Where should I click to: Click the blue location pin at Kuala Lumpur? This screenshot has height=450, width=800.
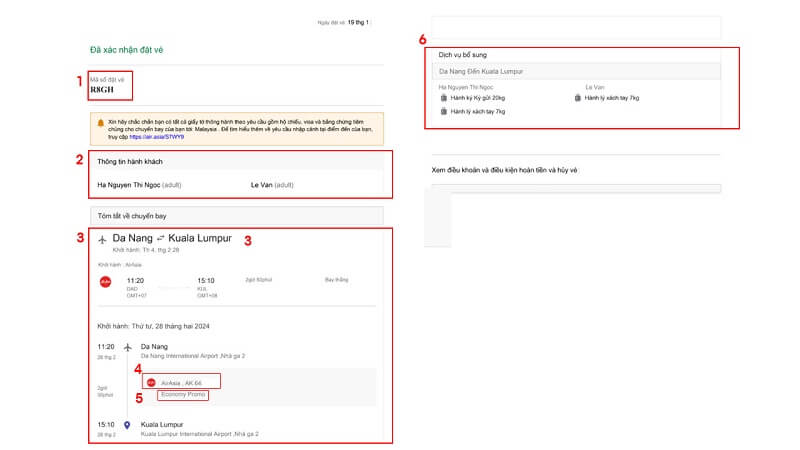point(127,424)
